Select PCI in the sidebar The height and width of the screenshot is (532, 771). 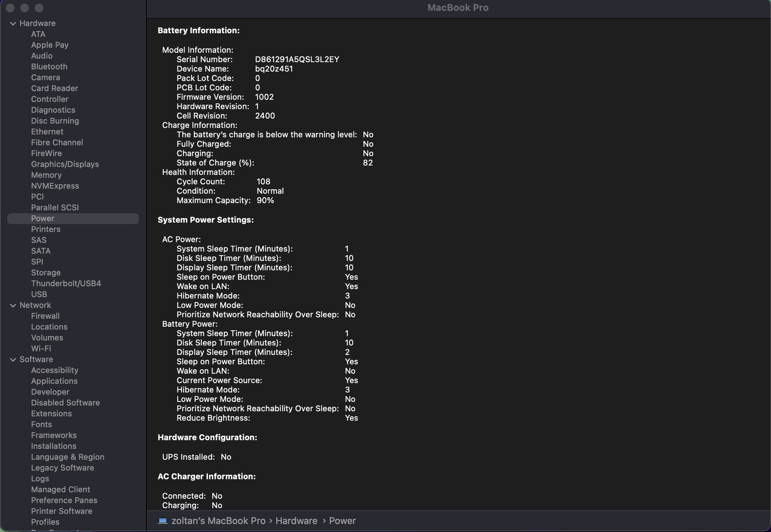click(37, 197)
